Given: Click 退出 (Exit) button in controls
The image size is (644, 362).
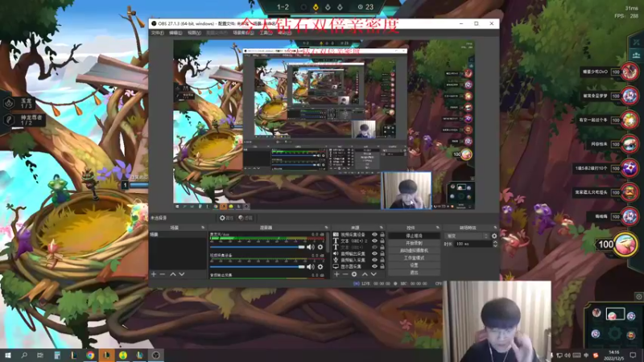Looking at the screenshot, I should pyautogui.click(x=414, y=273).
